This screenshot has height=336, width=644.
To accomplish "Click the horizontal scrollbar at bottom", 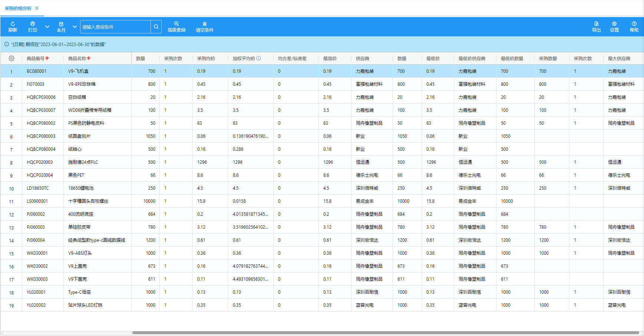I will [x=386, y=333].
